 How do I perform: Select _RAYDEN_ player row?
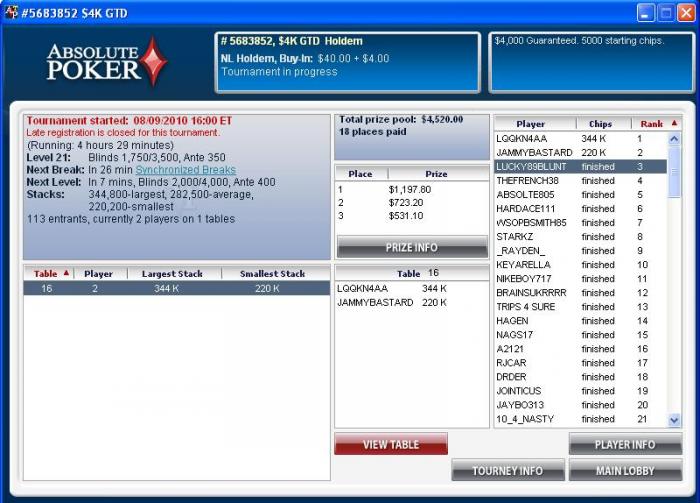581,251
